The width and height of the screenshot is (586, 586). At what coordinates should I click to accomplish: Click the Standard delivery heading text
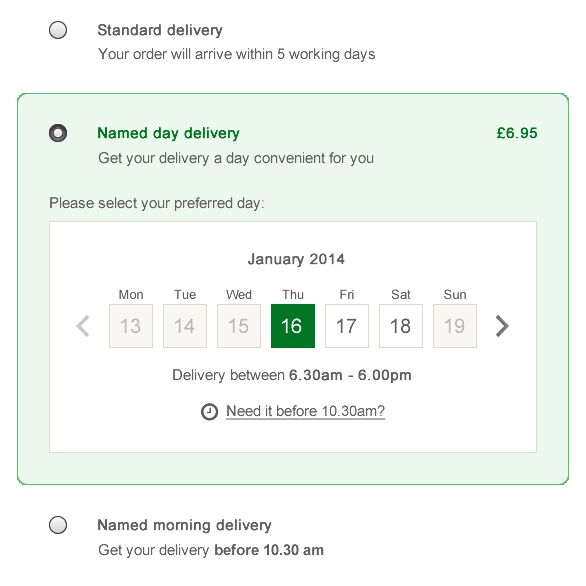(160, 30)
